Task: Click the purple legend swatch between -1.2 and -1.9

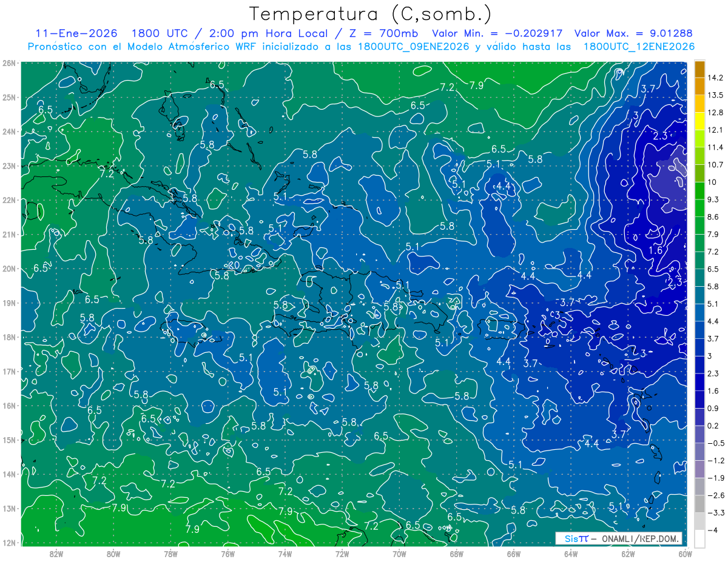Action: (699, 469)
